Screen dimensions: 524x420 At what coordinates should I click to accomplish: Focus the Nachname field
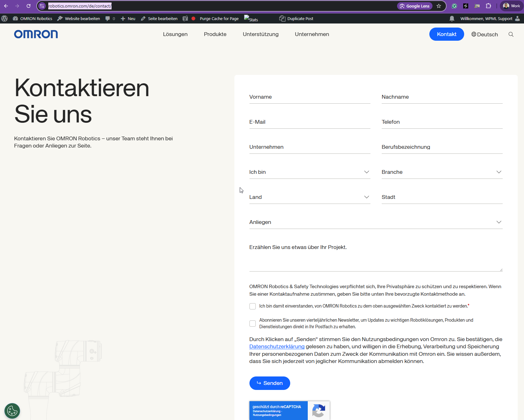pyautogui.click(x=442, y=97)
